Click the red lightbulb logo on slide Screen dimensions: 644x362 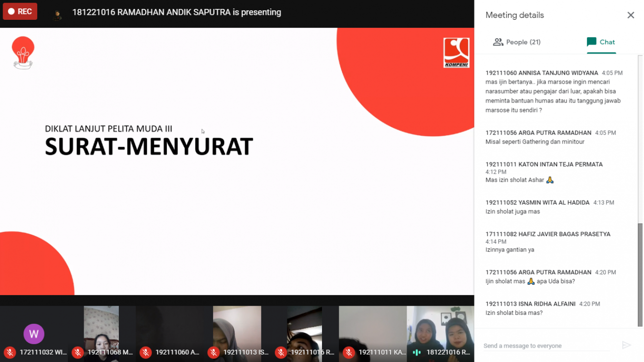pyautogui.click(x=23, y=52)
